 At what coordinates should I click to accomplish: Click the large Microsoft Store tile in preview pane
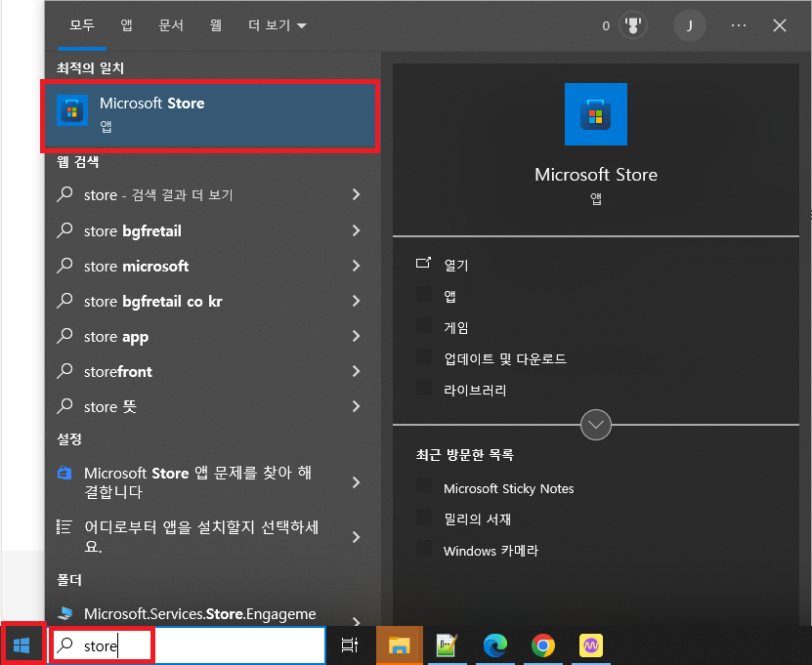[595, 114]
